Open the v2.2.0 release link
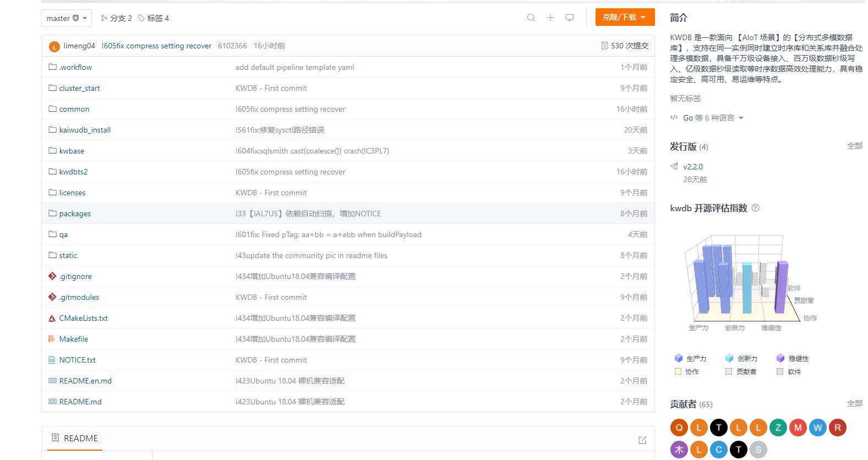Image resolution: width=868 pixels, height=460 pixels. tap(693, 167)
